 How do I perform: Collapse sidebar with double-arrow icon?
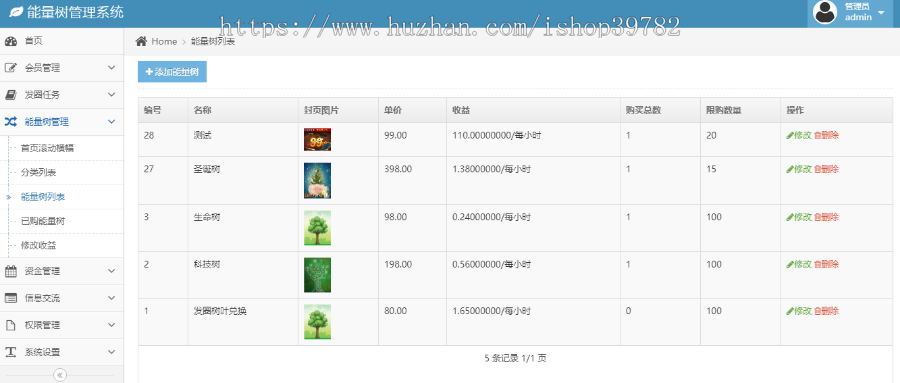(60, 375)
